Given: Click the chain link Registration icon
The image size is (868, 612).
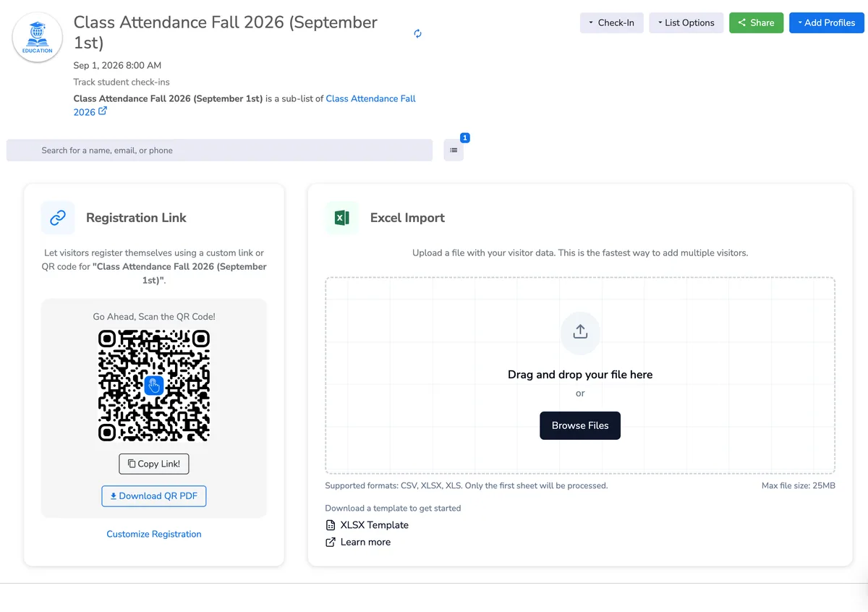Looking at the screenshot, I should click(58, 217).
